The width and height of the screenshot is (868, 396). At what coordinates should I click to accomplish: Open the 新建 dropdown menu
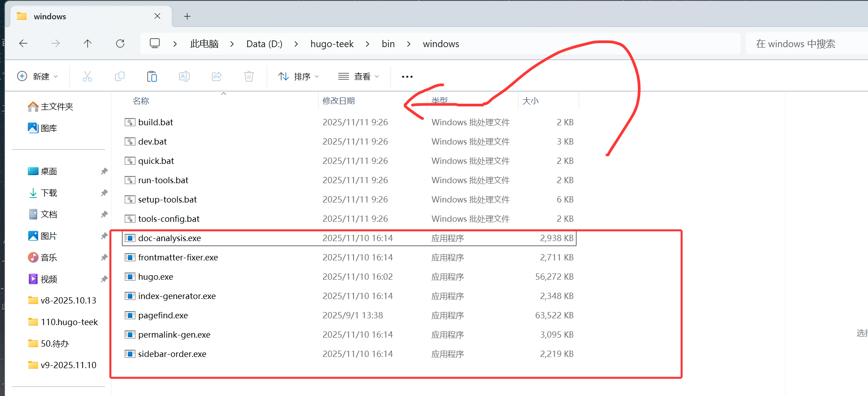[x=38, y=76]
